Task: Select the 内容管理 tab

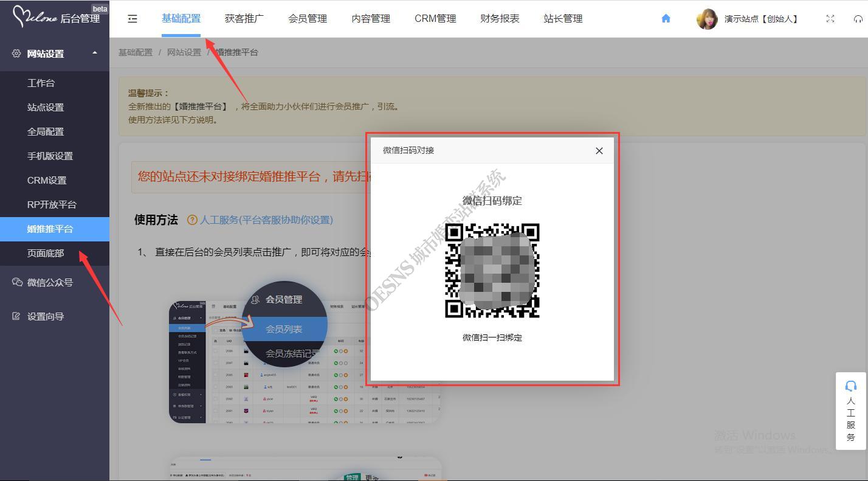Action: pos(371,18)
